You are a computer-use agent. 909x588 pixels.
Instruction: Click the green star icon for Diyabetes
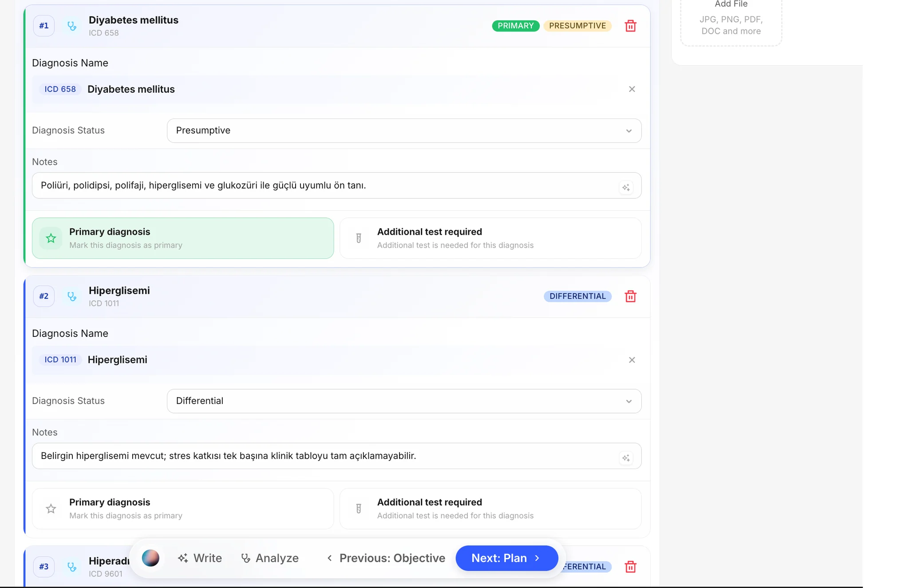(51, 238)
